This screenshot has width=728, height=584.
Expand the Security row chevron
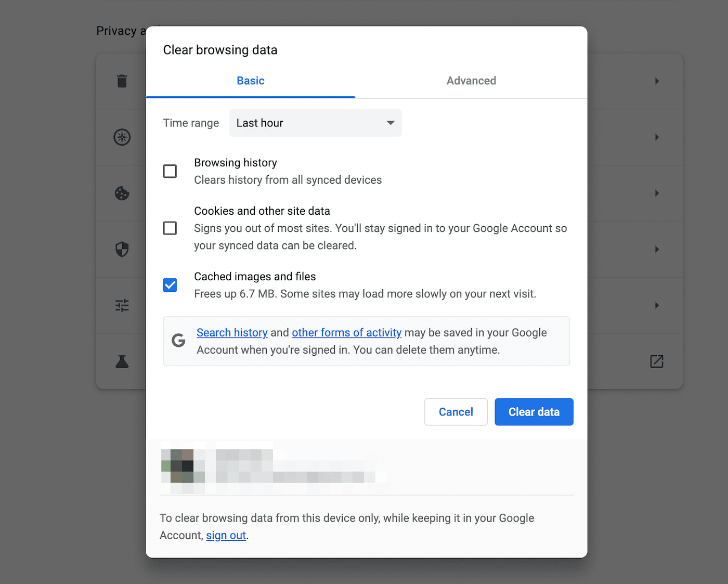click(656, 250)
